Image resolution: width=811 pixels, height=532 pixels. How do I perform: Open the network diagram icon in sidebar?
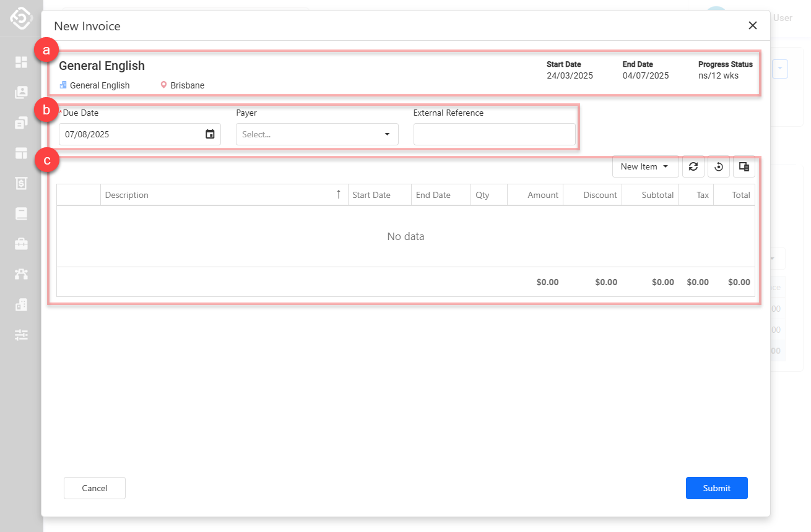[21, 274]
